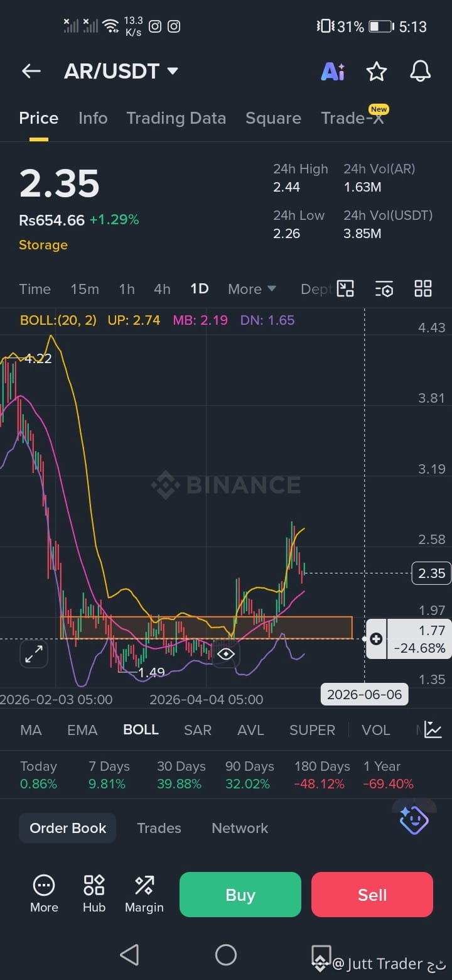Open the Network tab
Image resolution: width=452 pixels, height=980 pixels.
pyautogui.click(x=240, y=828)
